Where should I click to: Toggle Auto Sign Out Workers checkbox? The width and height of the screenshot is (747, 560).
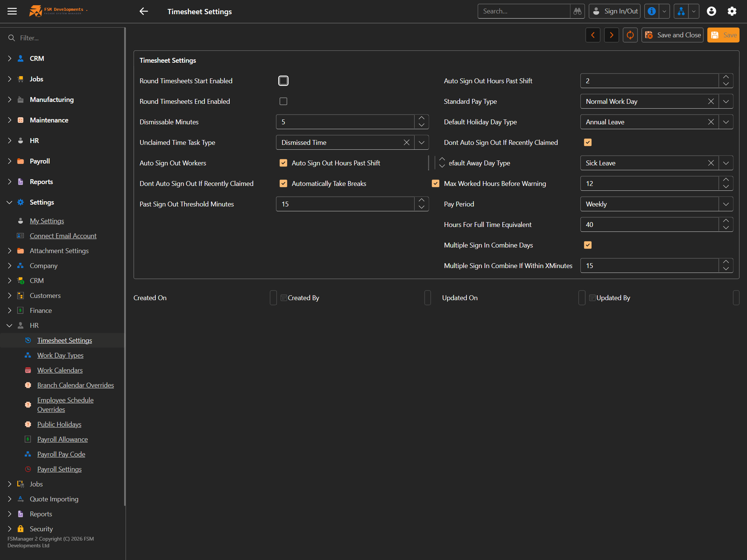[283, 163]
